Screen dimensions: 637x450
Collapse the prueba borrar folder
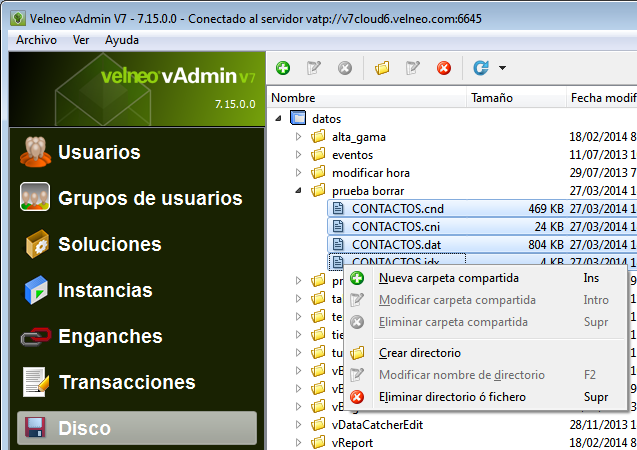[299, 190]
